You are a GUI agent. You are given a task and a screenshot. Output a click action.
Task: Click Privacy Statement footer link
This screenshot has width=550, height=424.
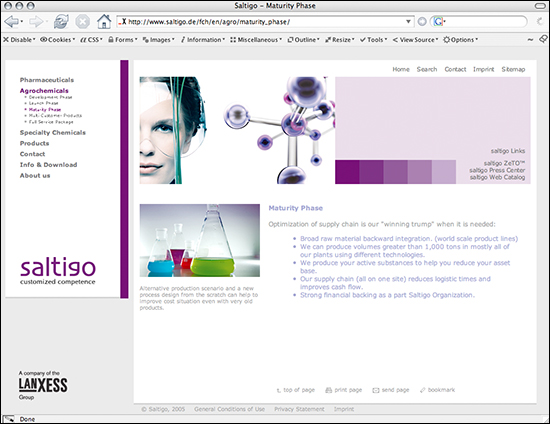(299, 409)
